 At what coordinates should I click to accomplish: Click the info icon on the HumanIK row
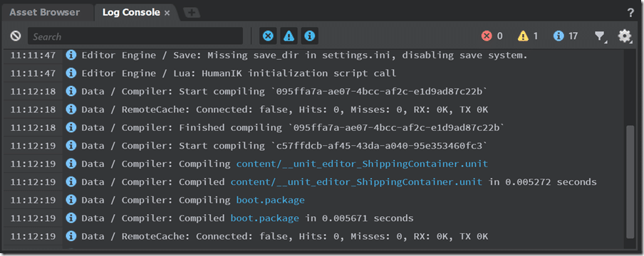(71, 73)
